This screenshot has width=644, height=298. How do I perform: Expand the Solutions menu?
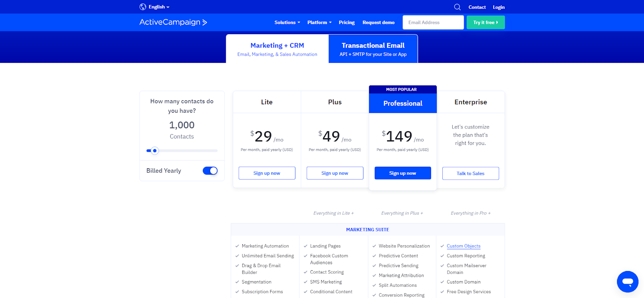tap(287, 23)
